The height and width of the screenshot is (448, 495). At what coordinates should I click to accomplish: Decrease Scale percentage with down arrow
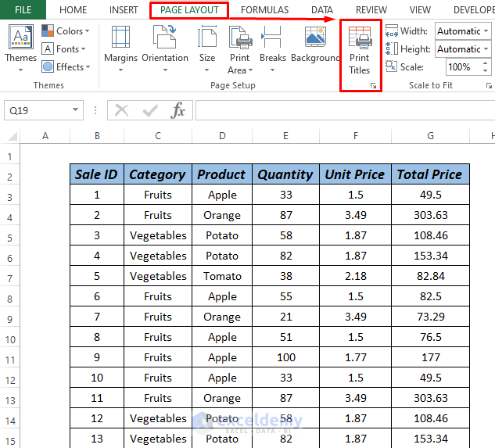point(485,70)
